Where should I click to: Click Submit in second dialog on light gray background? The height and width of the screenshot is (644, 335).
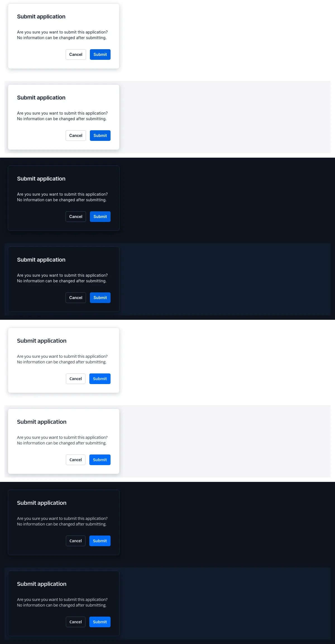click(x=100, y=136)
